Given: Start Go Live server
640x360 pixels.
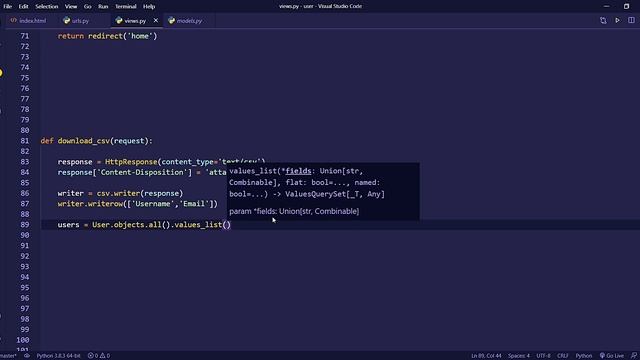Looking at the screenshot, I should (611, 356).
